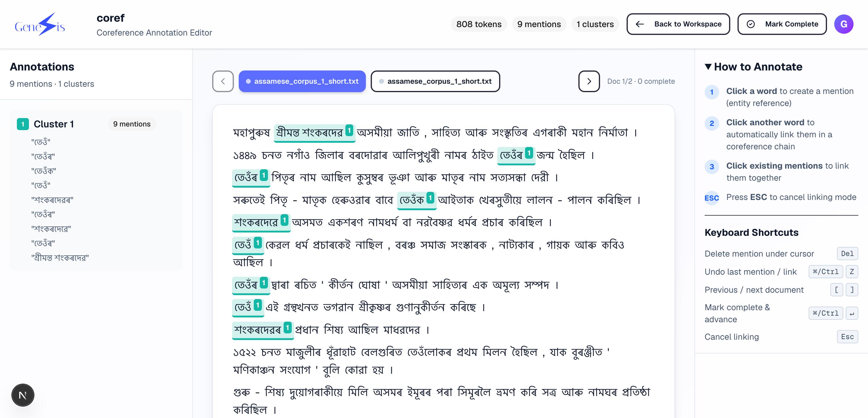Click the ⌘/Ctrl badge next to Undo
The height and width of the screenshot is (418, 868).
click(x=825, y=271)
